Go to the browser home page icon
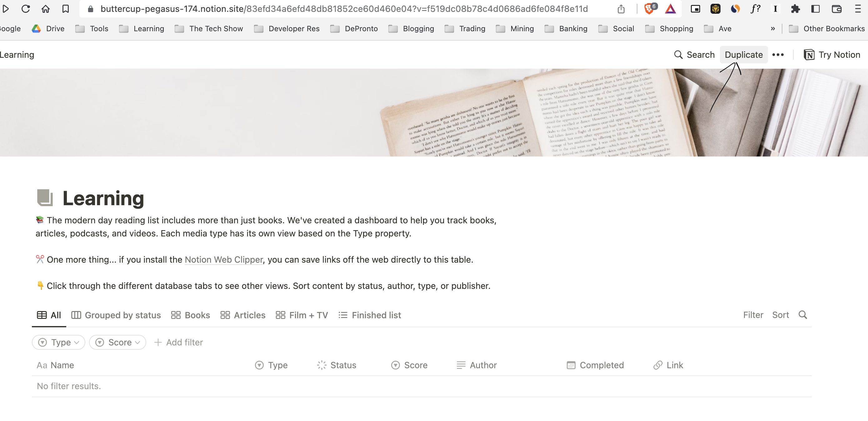This screenshot has height=421, width=868. (46, 9)
